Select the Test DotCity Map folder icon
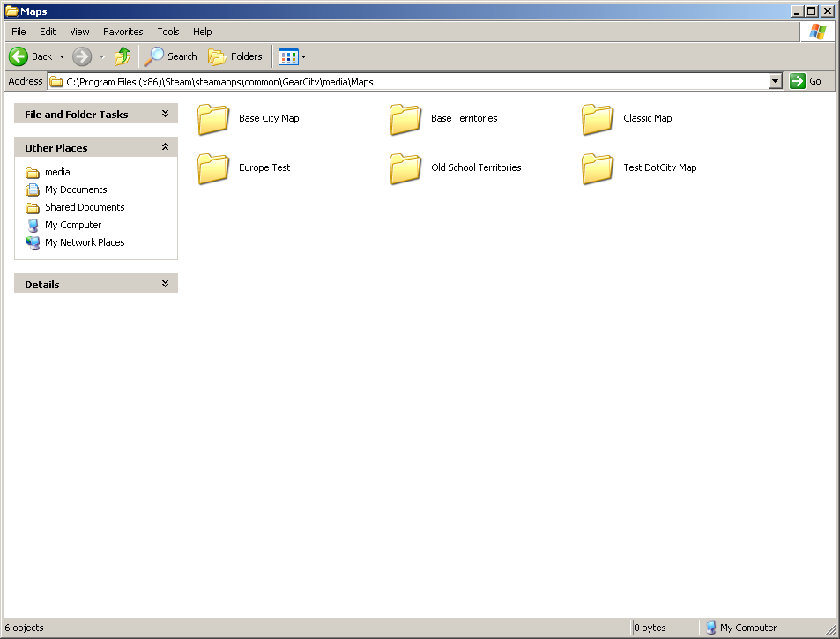Viewport: 840px width, 639px height. (598, 168)
